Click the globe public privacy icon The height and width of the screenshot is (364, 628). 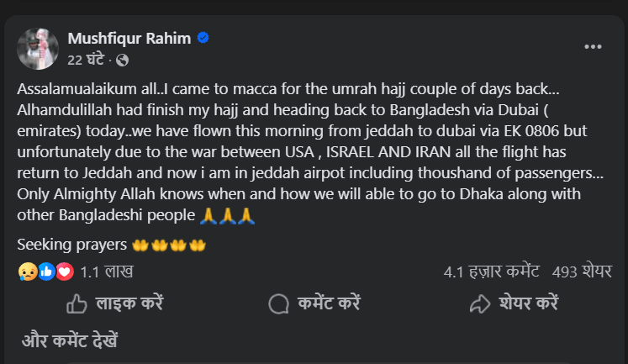(x=123, y=60)
